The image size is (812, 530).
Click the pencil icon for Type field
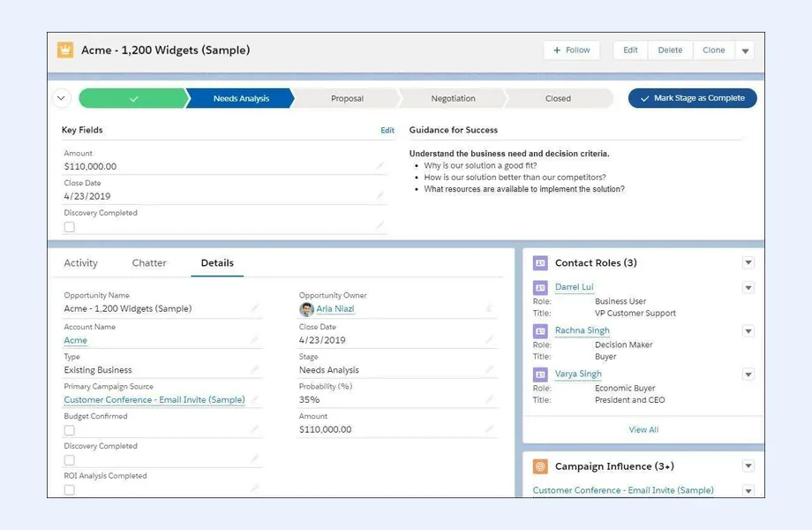point(254,369)
